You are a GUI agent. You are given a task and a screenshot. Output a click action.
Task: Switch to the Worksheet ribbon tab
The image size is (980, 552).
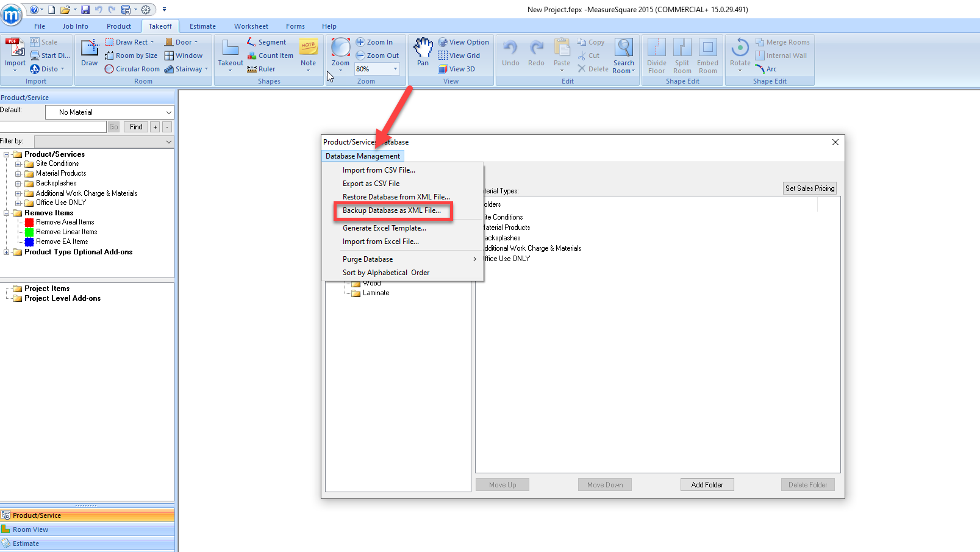click(x=251, y=26)
